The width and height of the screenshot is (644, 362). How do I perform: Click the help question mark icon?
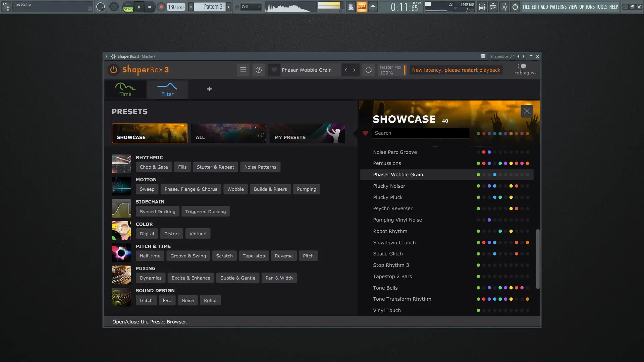[259, 70]
